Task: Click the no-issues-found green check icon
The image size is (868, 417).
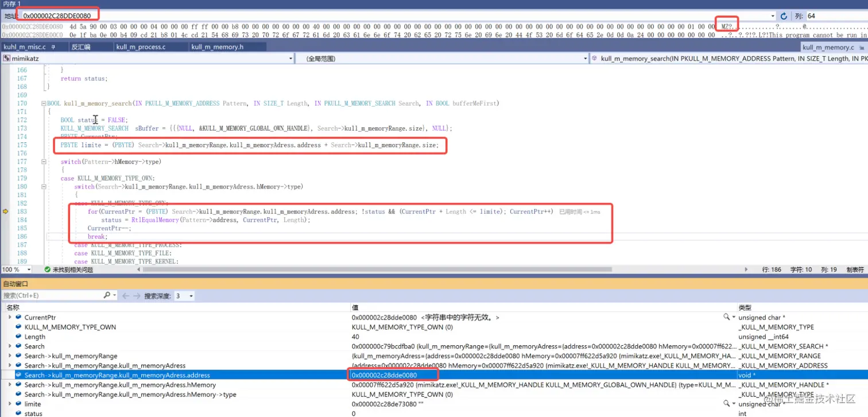Action: 48,269
